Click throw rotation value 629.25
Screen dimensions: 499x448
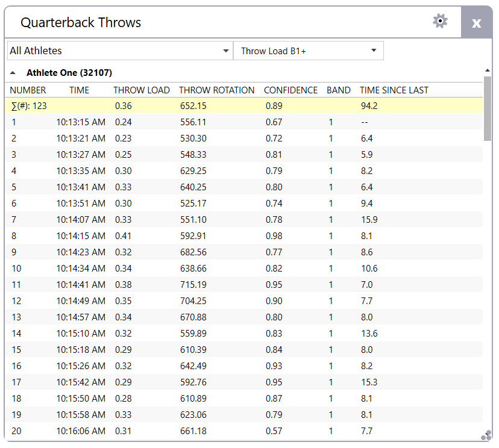pos(193,171)
